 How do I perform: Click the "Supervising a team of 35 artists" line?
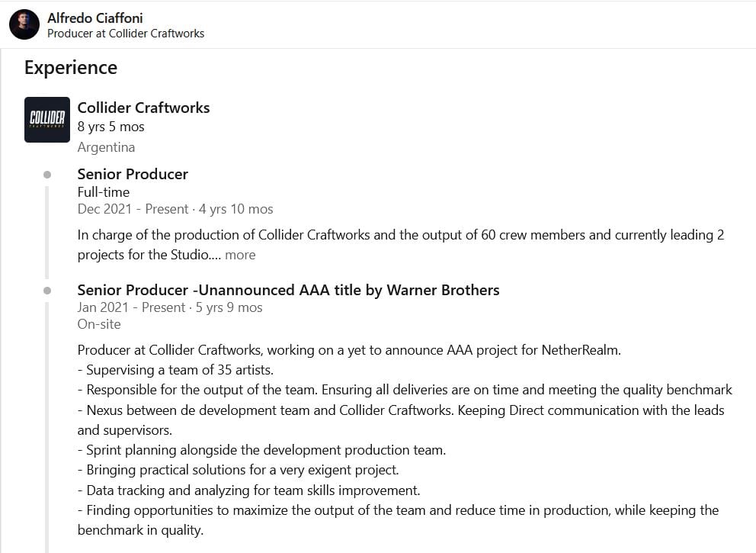point(175,370)
